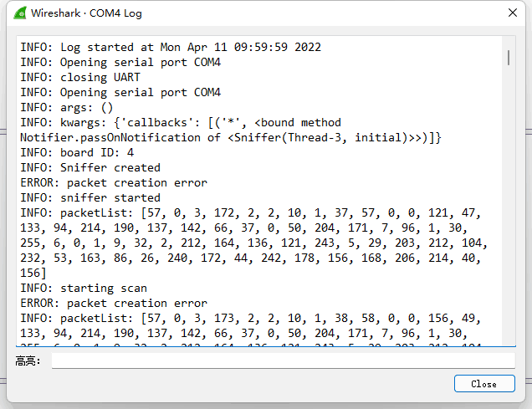Click the first 'packet creation error' line

[114, 183]
